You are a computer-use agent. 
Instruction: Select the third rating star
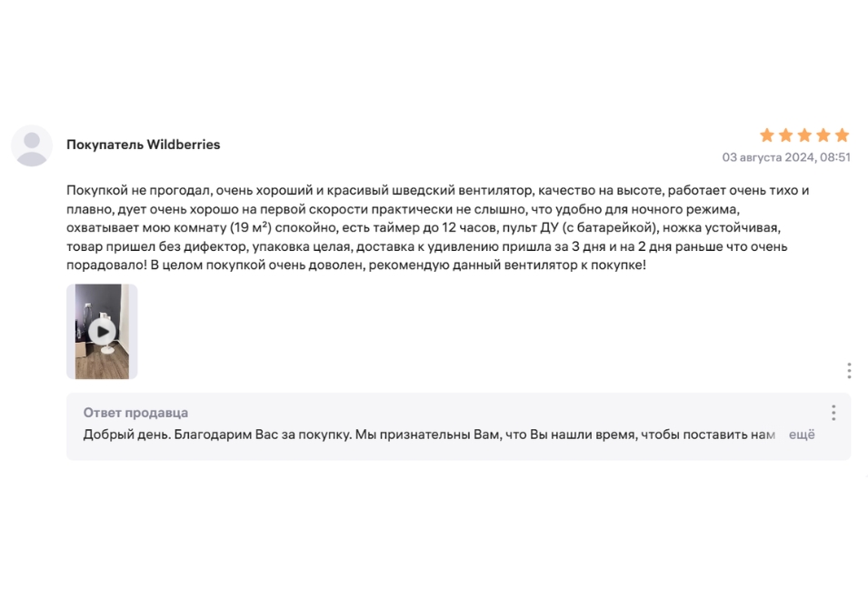(804, 135)
